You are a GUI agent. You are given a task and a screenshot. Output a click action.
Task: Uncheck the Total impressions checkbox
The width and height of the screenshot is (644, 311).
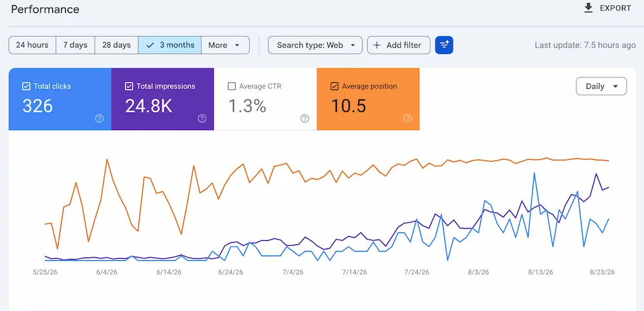pyautogui.click(x=129, y=86)
